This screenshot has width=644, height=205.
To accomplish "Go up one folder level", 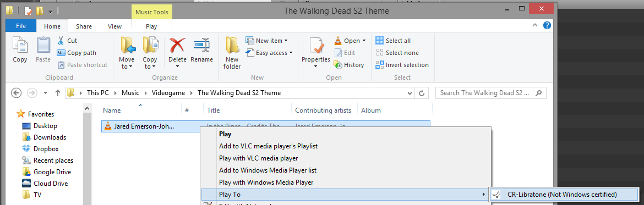I will tap(57, 93).
